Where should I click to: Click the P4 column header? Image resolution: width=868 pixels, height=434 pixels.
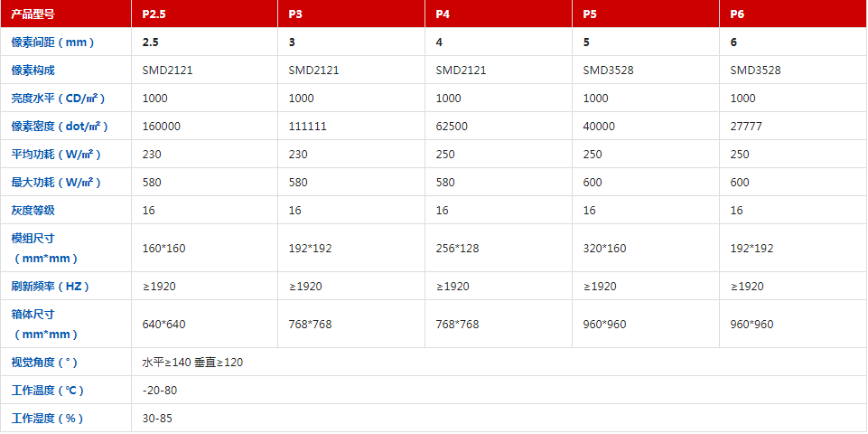pos(443,14)
